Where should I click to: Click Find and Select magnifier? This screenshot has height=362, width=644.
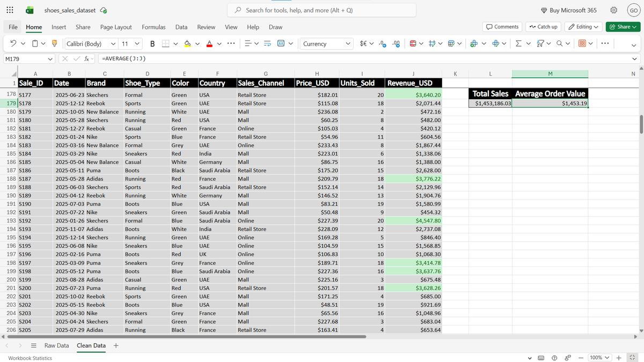[560, 44]
